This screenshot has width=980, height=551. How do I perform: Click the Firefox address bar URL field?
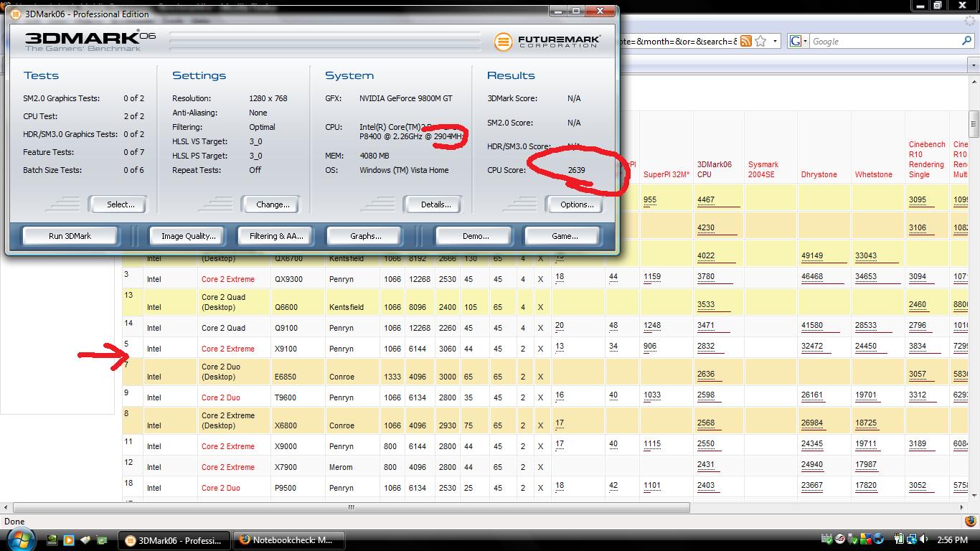(x=678, y=42)
